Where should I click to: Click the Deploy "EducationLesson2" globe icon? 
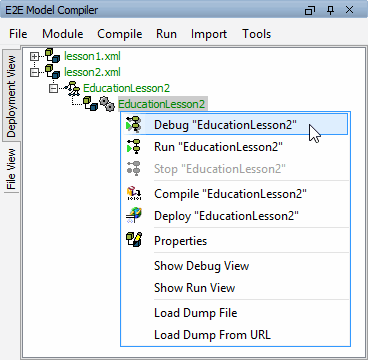coord(134,216)
